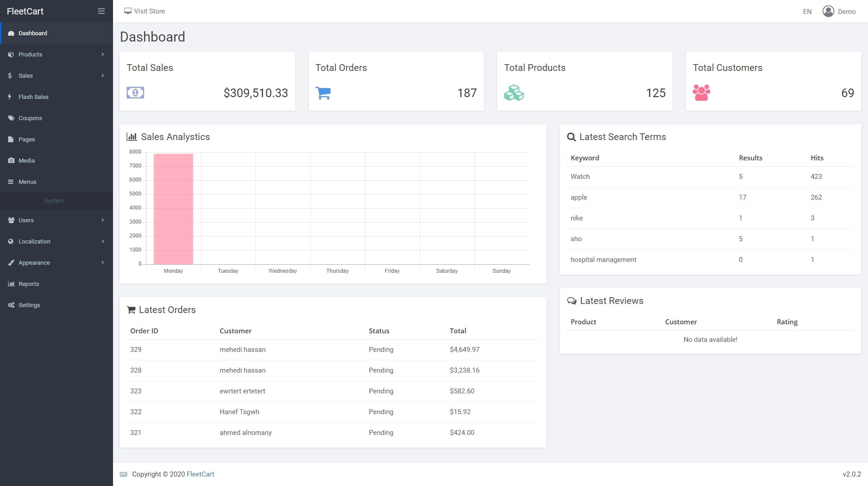Open the Coupons menu item
The height and width of the screenshot is (486, 868).
tap(30, 118)
